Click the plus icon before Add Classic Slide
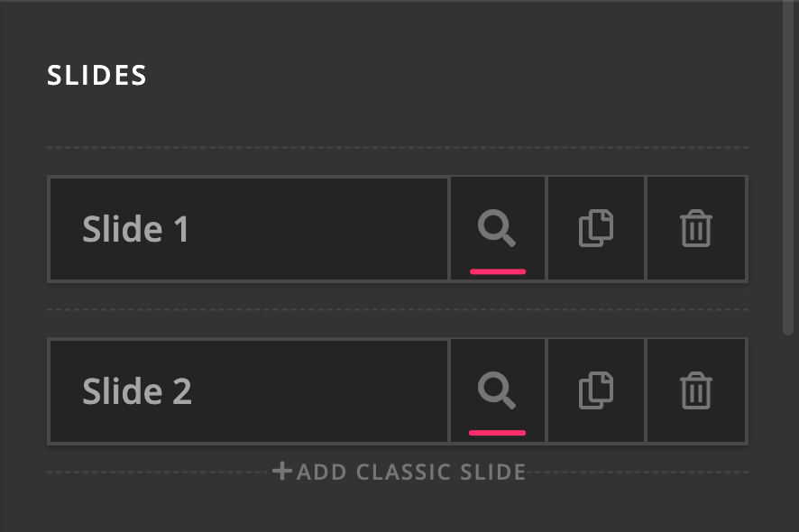The width and height of the screenshot is (799, 532). (282, 472)
